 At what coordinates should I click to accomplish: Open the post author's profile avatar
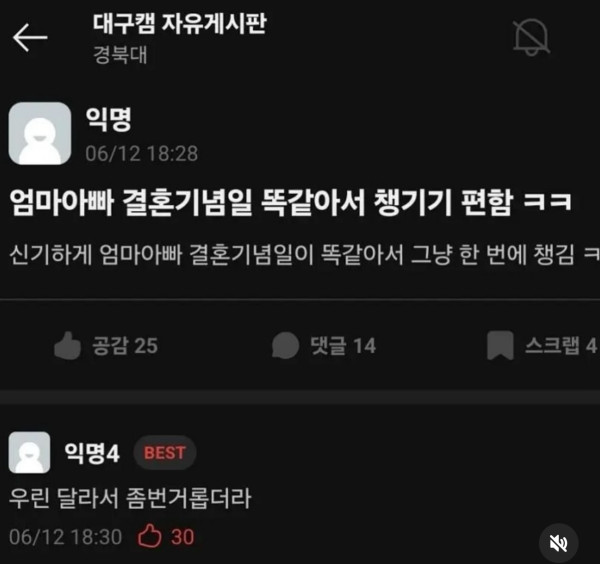40,133
